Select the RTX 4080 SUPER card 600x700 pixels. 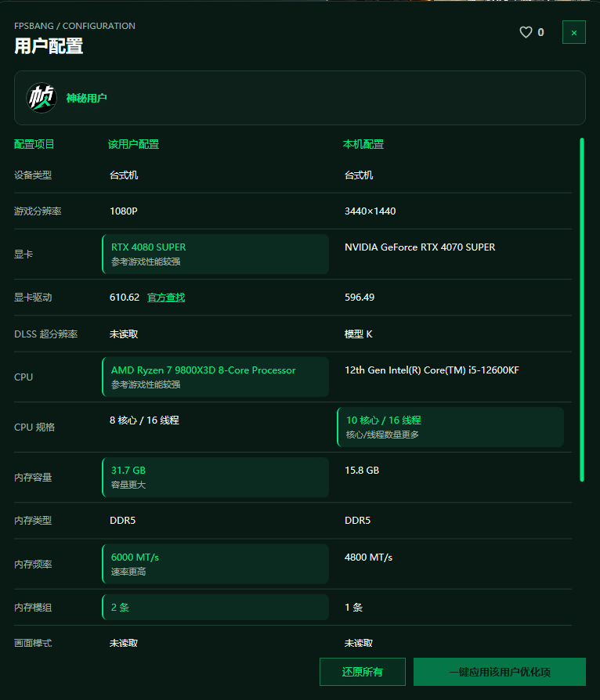(215, 254)
